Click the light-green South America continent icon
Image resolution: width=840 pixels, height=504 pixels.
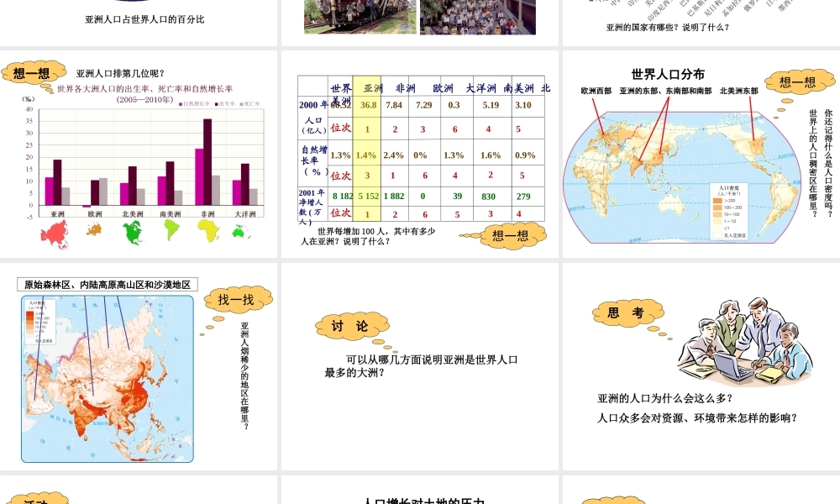pyautogui.click(x=171, y=230)
